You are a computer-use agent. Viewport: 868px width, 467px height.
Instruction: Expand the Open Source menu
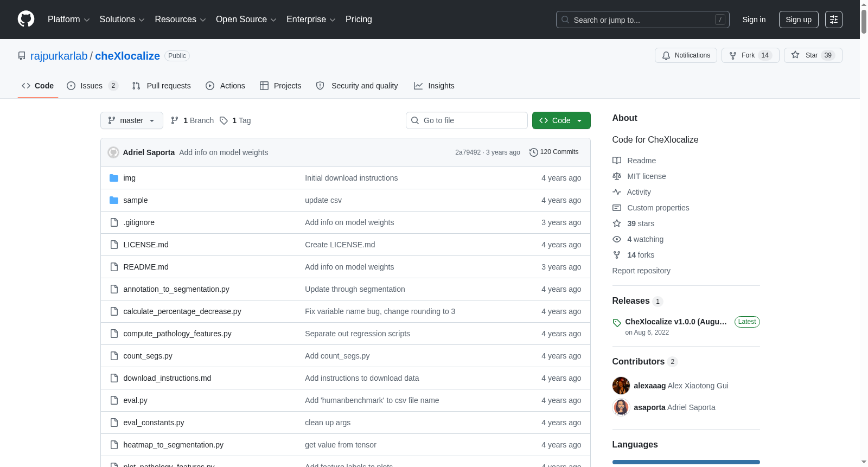246,20
